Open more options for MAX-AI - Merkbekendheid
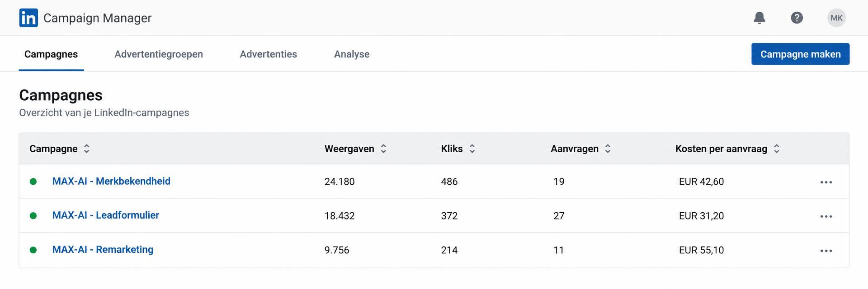The width and height of the screenshot is (868, 289). (826, 182)
